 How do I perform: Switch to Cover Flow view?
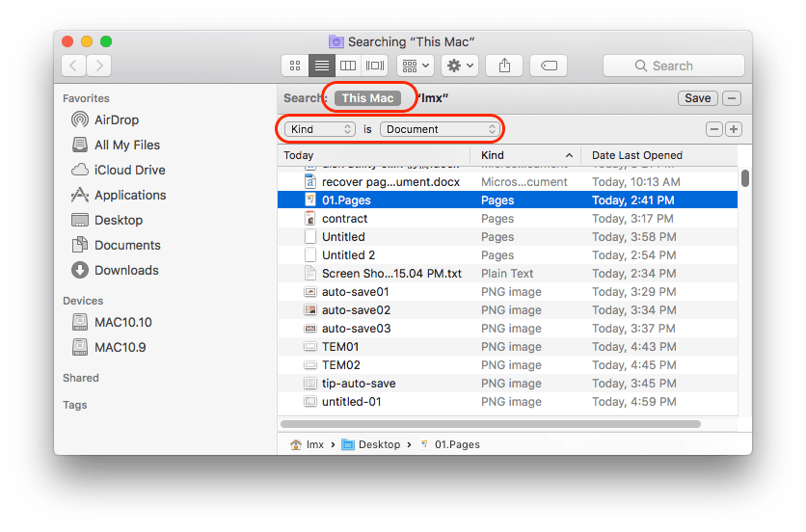coord(375,66)
